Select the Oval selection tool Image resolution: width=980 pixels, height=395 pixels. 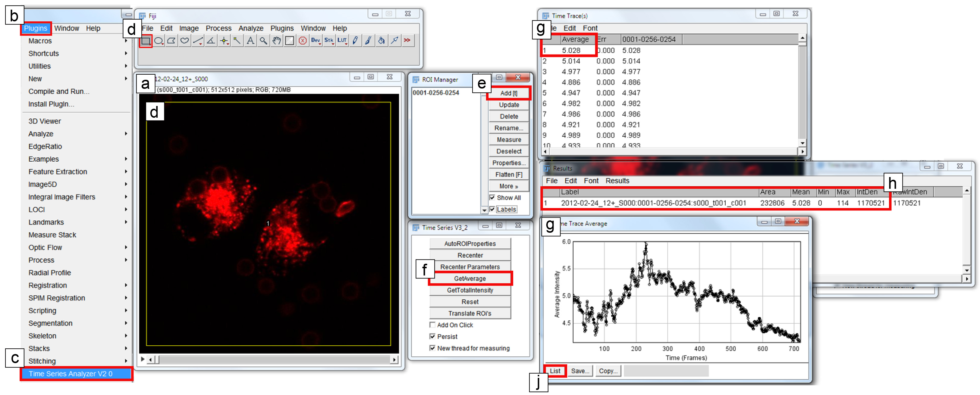tap(159, 40)
